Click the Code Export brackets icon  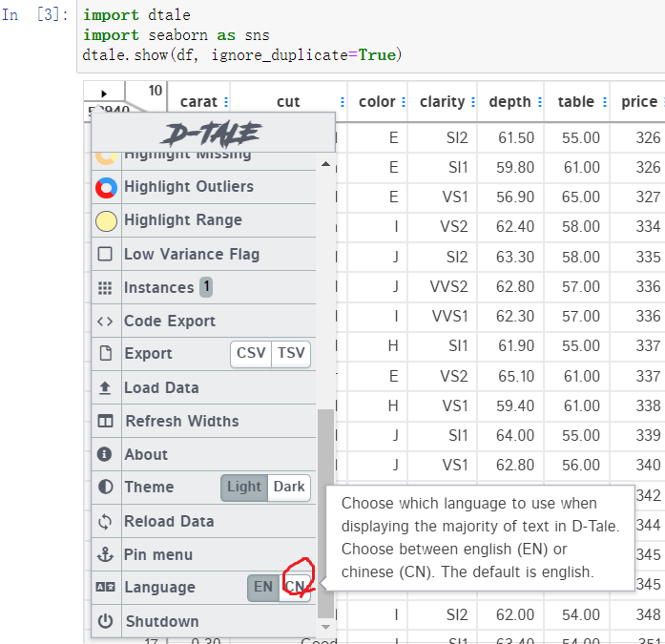click(105, 322)
